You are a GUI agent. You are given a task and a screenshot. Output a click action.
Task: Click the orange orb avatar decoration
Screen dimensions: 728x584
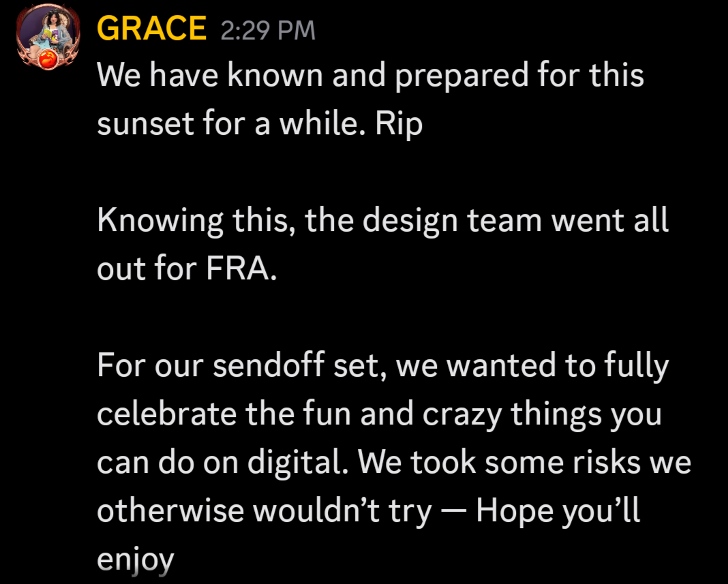click(47, 60)
